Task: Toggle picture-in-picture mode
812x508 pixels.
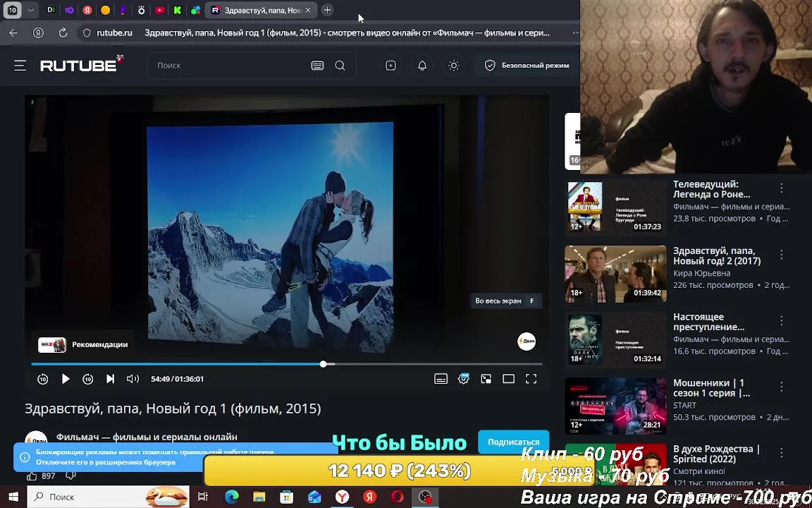Action: tap(486, 379)
